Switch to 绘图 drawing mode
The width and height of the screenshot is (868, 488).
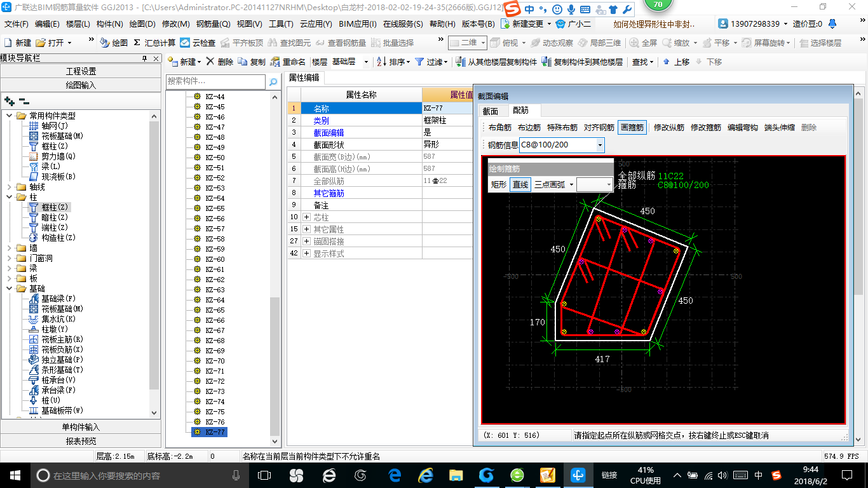click(x=114, y=43)
